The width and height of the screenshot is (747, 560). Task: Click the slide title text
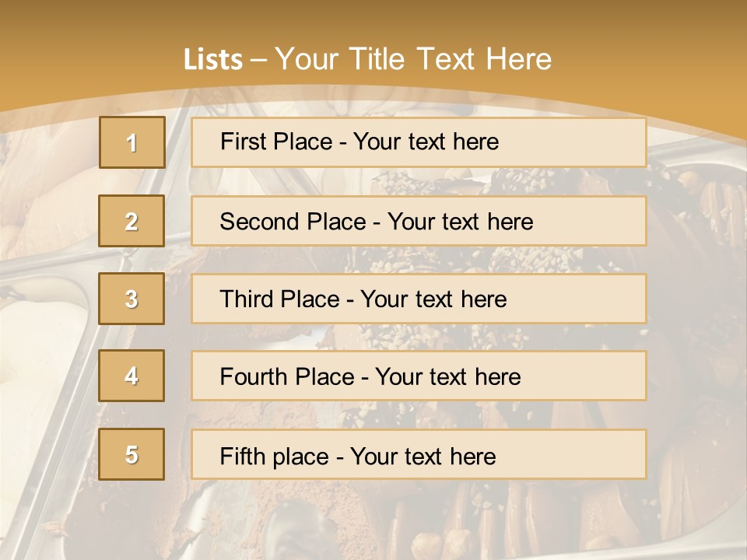[x=367, y=59]
